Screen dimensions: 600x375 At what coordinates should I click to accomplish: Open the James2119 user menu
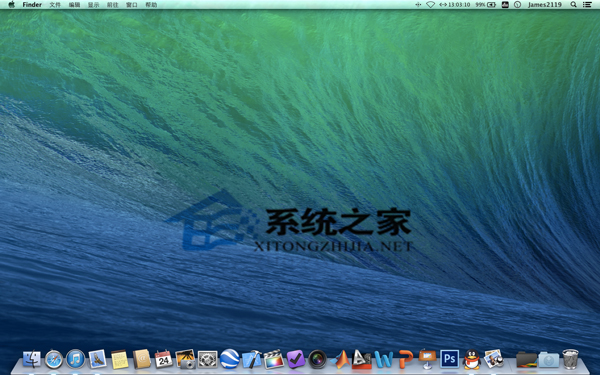(x=545, y=5)
